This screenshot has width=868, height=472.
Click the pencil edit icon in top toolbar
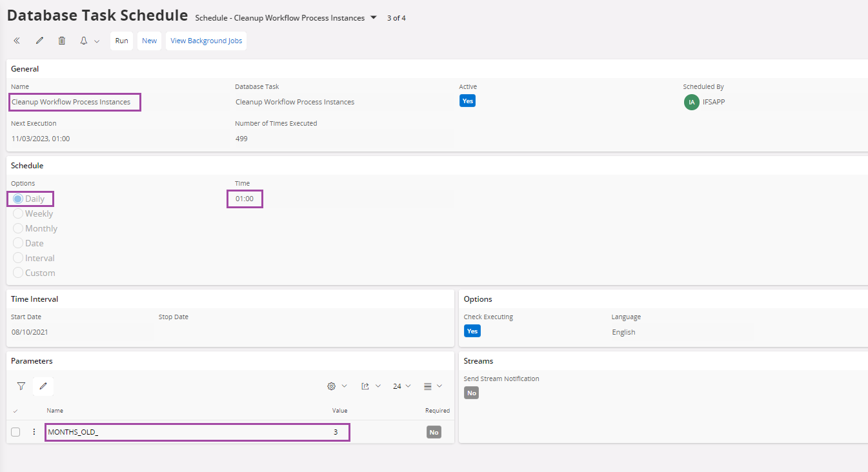tap(39, 41)
